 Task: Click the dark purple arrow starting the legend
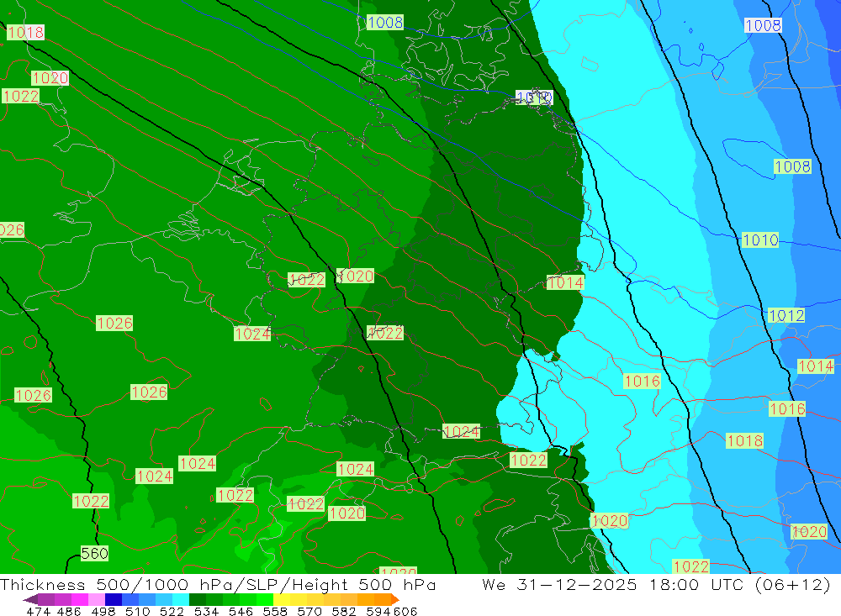pos(30,599)
